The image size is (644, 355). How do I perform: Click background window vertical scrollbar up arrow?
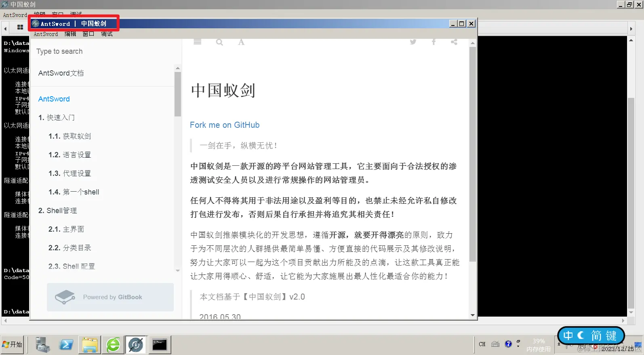[631, 40]
